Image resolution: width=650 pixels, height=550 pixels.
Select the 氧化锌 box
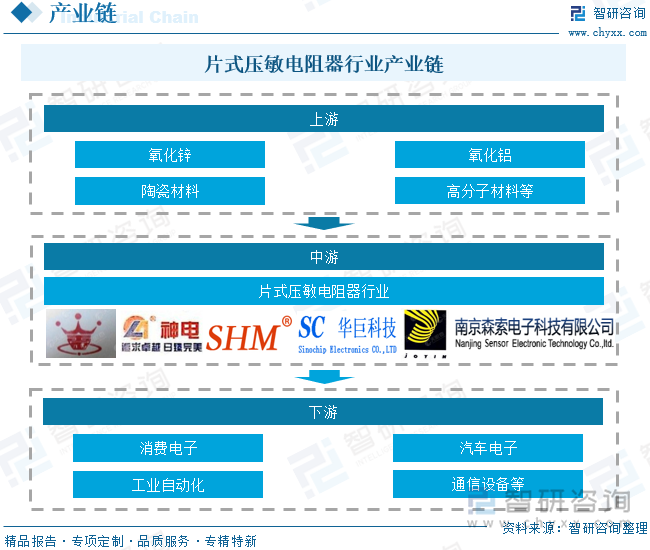tap(170, 155)
